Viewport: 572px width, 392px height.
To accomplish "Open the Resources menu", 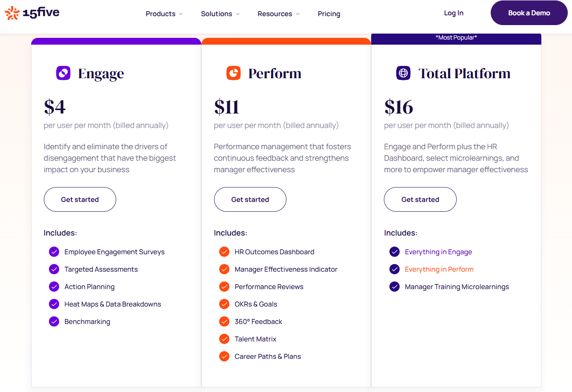I will [x=275, y=14].
